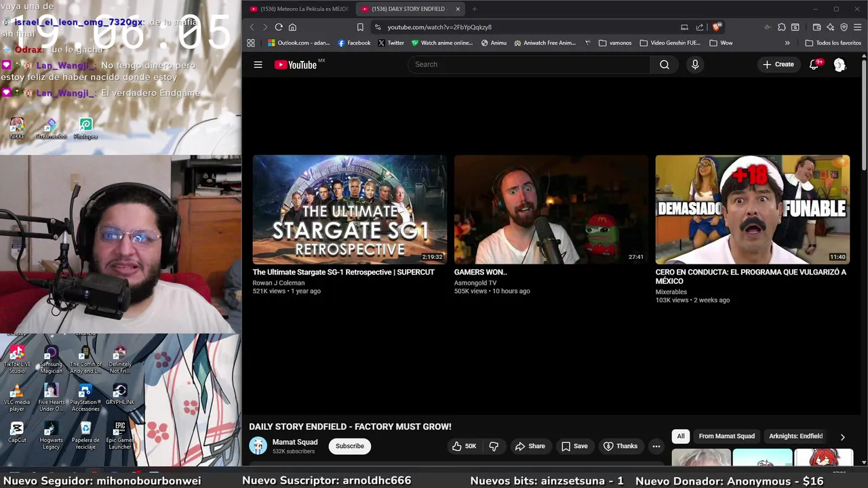Open CapCut desktop shortcut
This screenshot has height=488, width=868.
coord(17,432)
